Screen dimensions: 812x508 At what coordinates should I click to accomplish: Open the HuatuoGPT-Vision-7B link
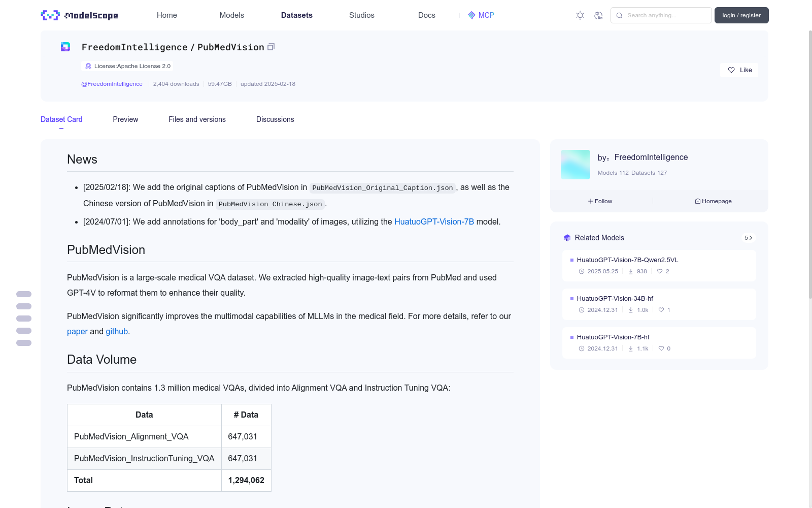pos(434,221)
